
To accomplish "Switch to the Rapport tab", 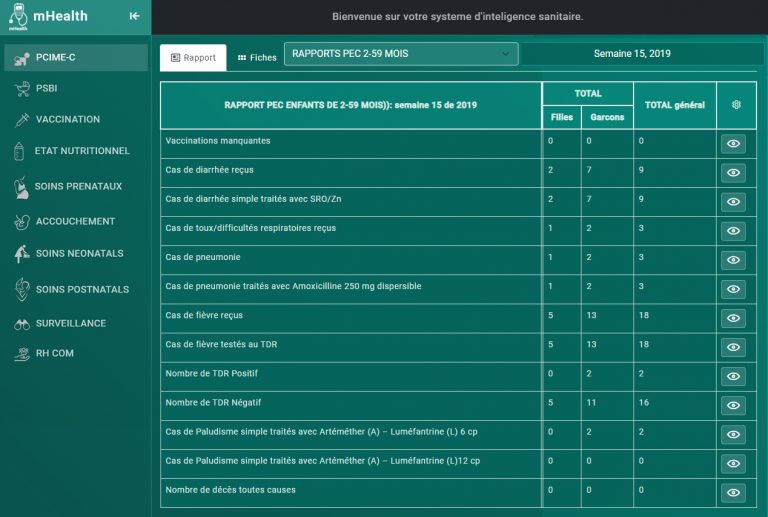I will (193, 58).
